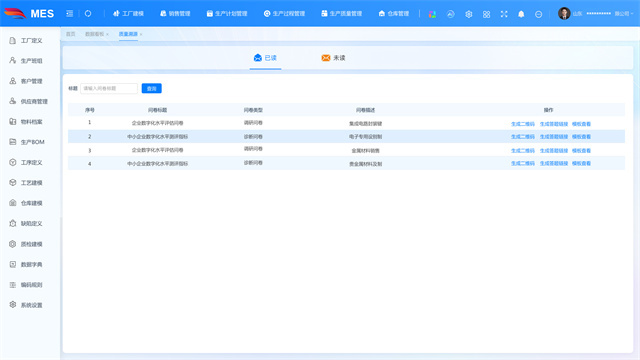Select 中小企业数字化水平测评指标 title in row 2

coord(158,137)
